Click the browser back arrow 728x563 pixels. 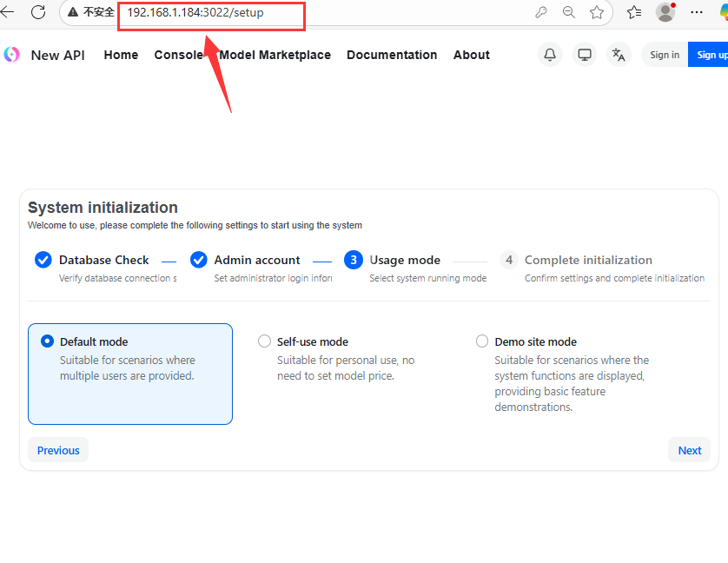(x=6, y=12)
